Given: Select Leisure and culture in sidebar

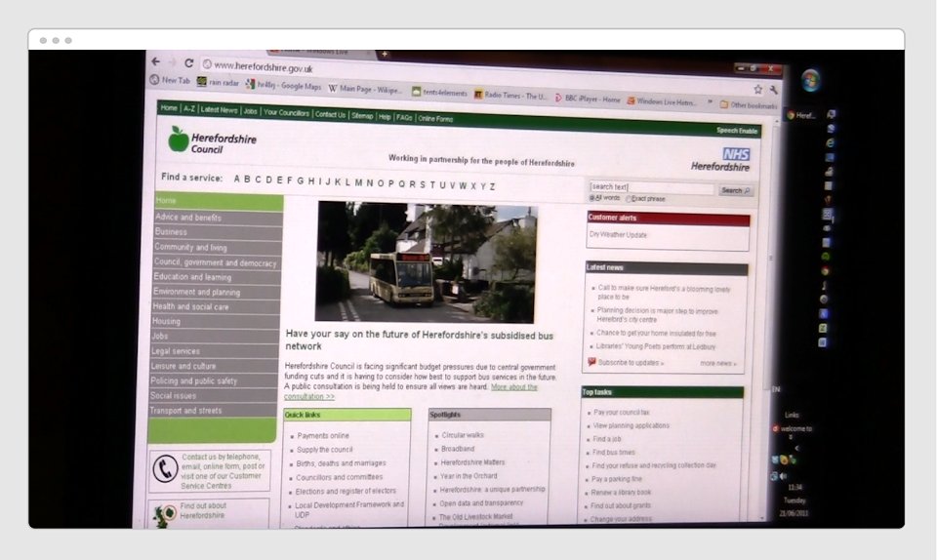Looking at the screenshot, I should pyautogui.click(x=214, y=366).
